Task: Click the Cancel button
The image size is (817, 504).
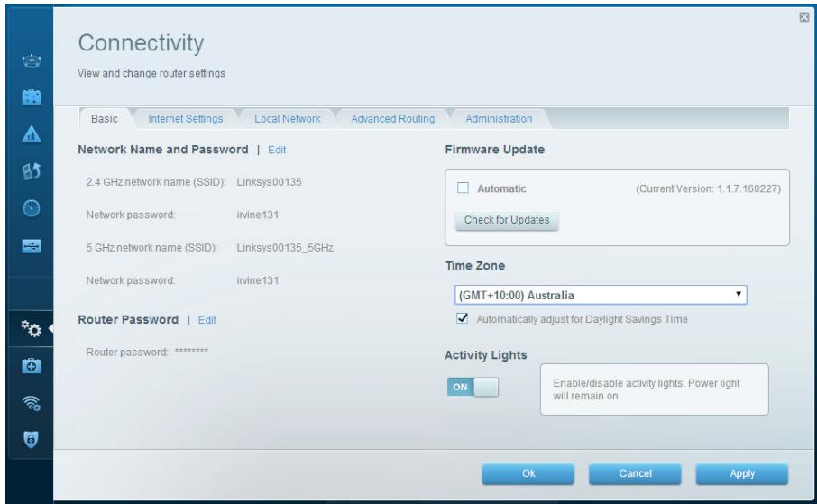Action: 635,473
